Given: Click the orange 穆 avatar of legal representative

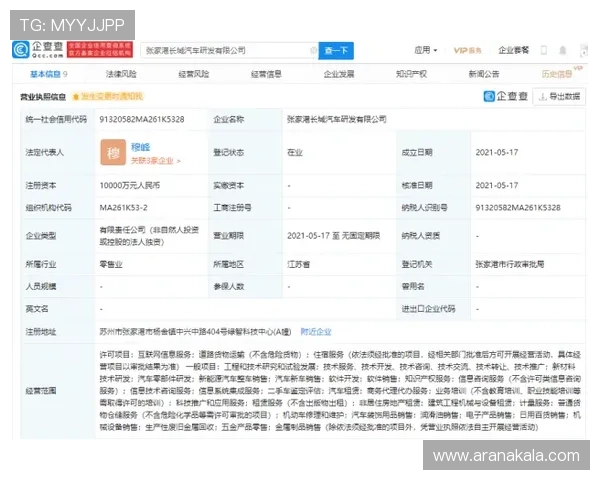Looking at the screenshot, I should (113, 152).
